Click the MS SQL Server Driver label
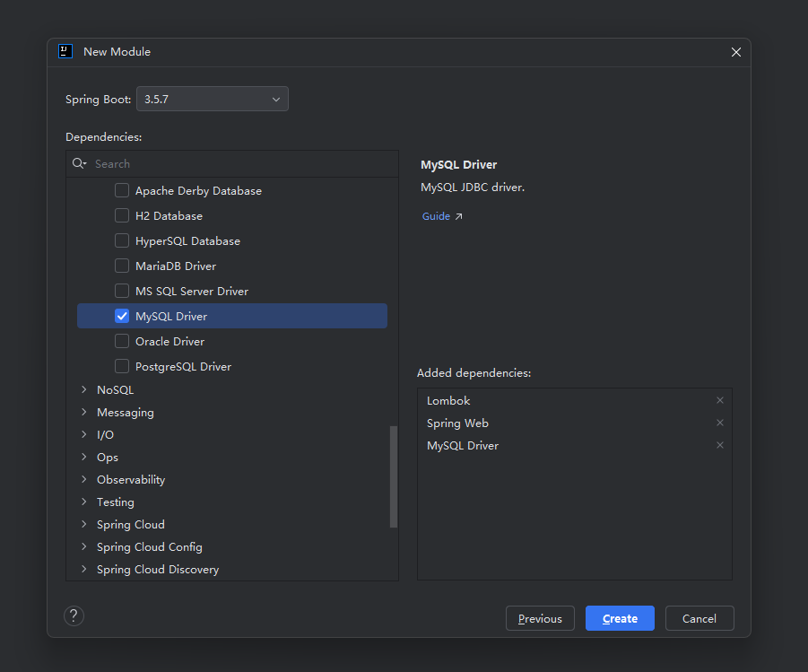The width and height of the screenshot is (808, 672). (192, 292)
